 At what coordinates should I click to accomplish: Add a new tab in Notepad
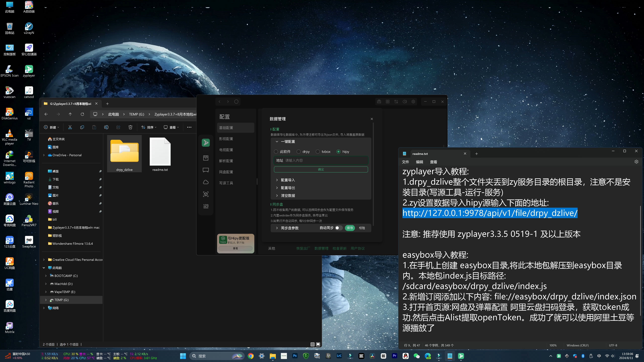476,154
